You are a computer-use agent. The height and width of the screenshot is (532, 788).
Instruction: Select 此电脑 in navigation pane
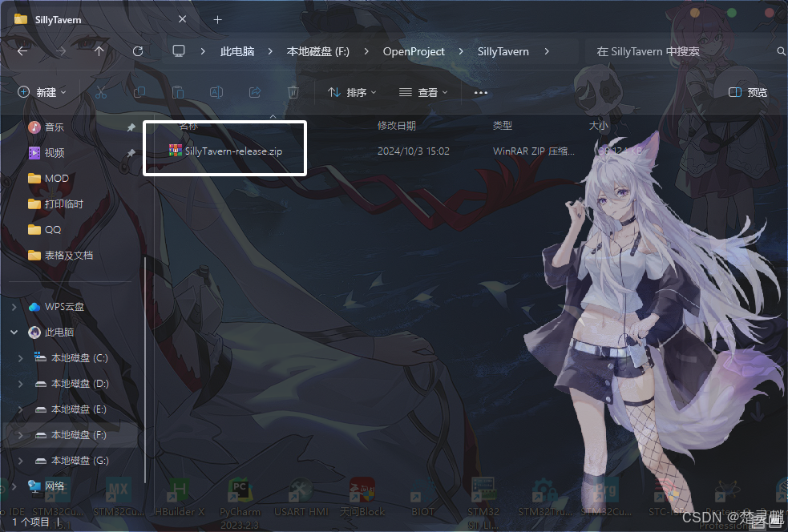click(x=51, y=332)
